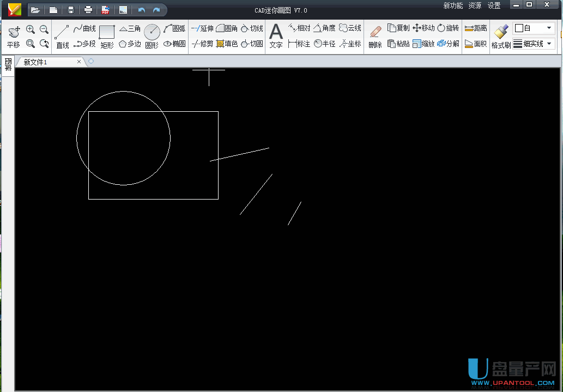Choose the 填色 fill color tool
563x392 pixels.
pyautogui.click(x=227, y=44)
